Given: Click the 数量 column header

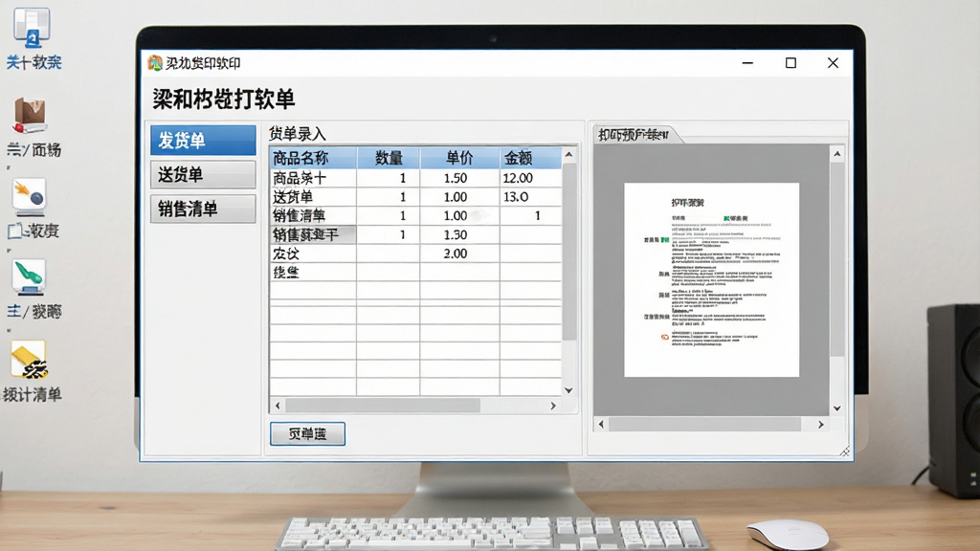Looking at the screenshot, I should pos(389,158).
